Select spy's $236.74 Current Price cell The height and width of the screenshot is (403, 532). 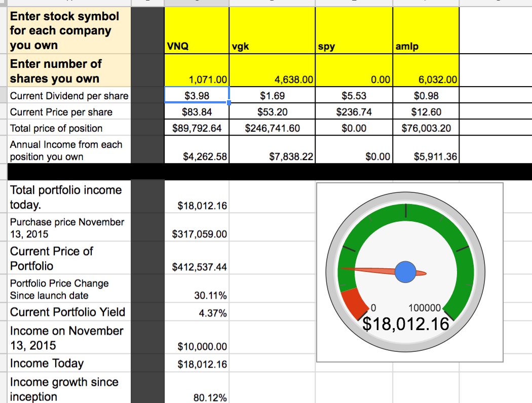click(x=354, y=112)
